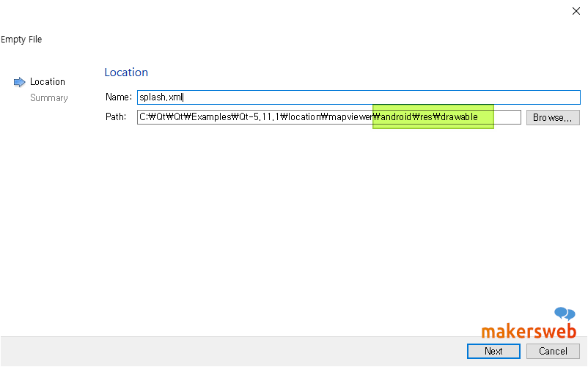The width and height of the screenshot is (588, 367).
Task: Select the Summary step in sidebar
Action: tap(49, 98)
